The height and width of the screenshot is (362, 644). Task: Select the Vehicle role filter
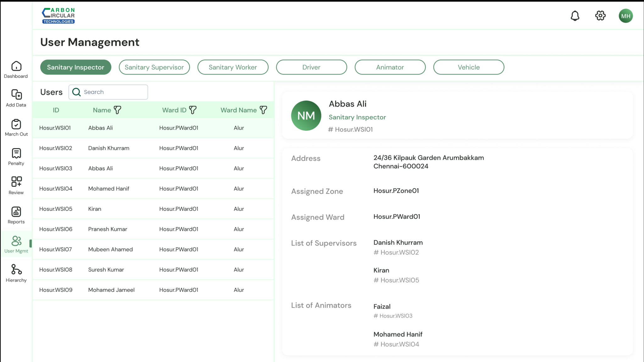tap(469, 67)
